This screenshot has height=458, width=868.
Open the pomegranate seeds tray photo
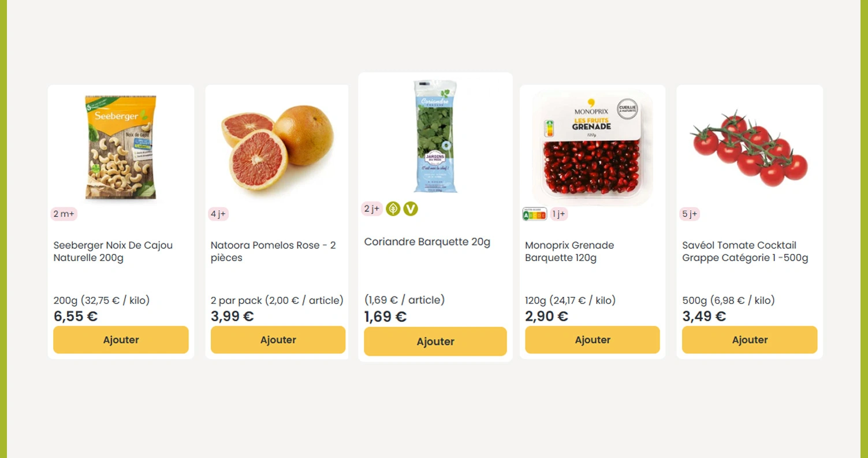(592, 148)
